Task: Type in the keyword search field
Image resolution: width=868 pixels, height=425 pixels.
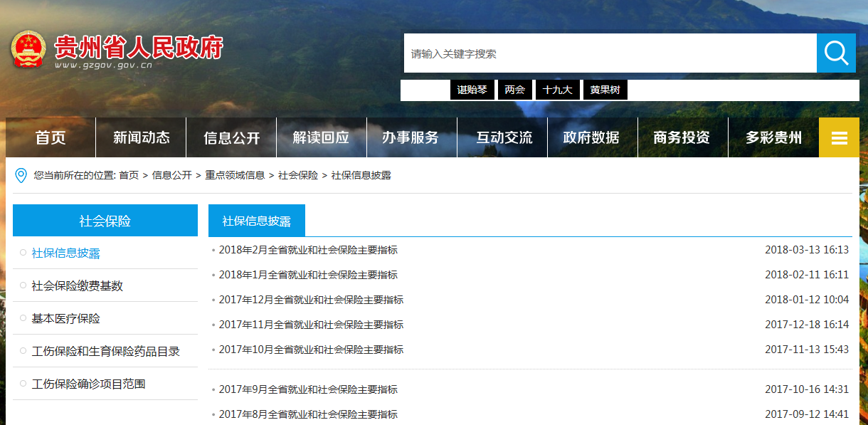Action: tap(610, 53)
